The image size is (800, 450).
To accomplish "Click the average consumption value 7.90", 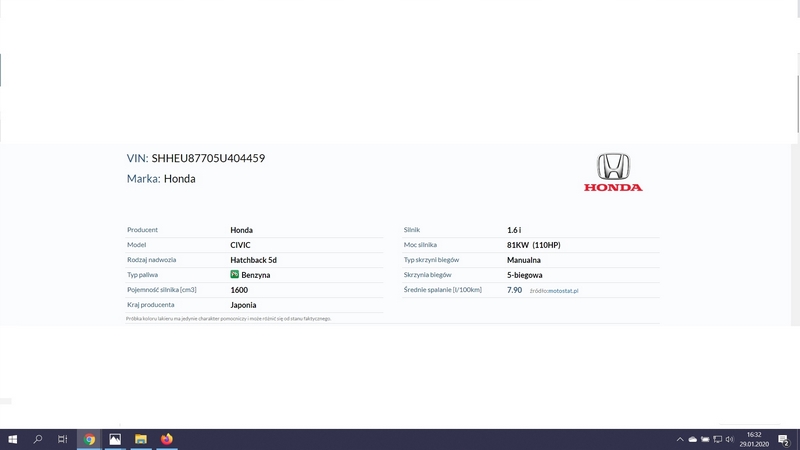I will [514, 290].
